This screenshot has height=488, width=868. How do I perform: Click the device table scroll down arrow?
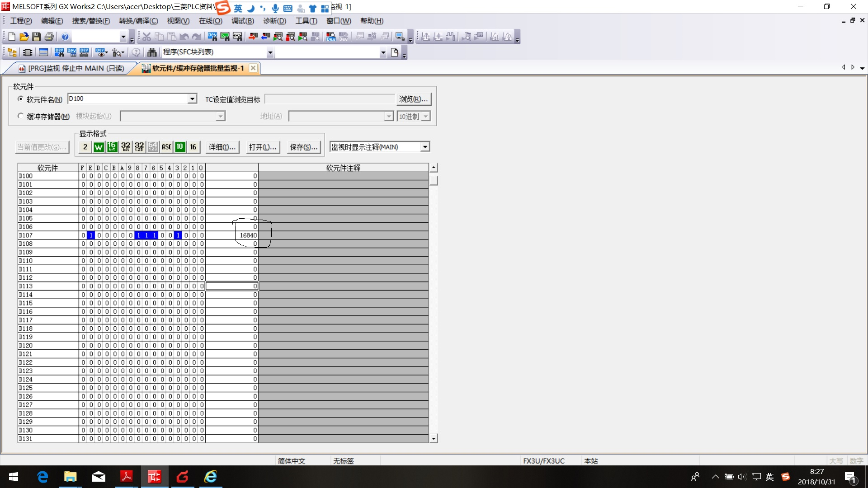pyautogui.click(x=434, y=438)
